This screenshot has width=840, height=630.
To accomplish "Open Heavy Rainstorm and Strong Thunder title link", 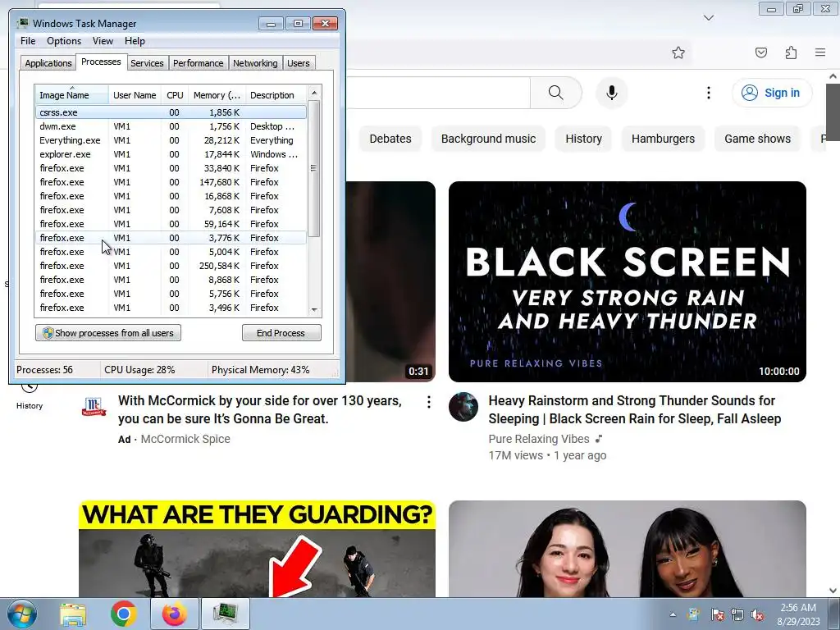I will click(634, 410).
